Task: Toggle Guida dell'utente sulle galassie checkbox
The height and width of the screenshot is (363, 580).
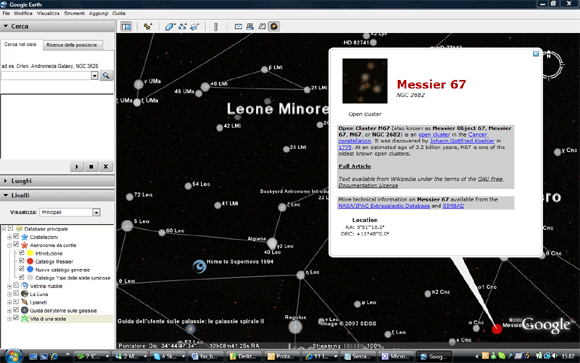Action: pos(16,310)
